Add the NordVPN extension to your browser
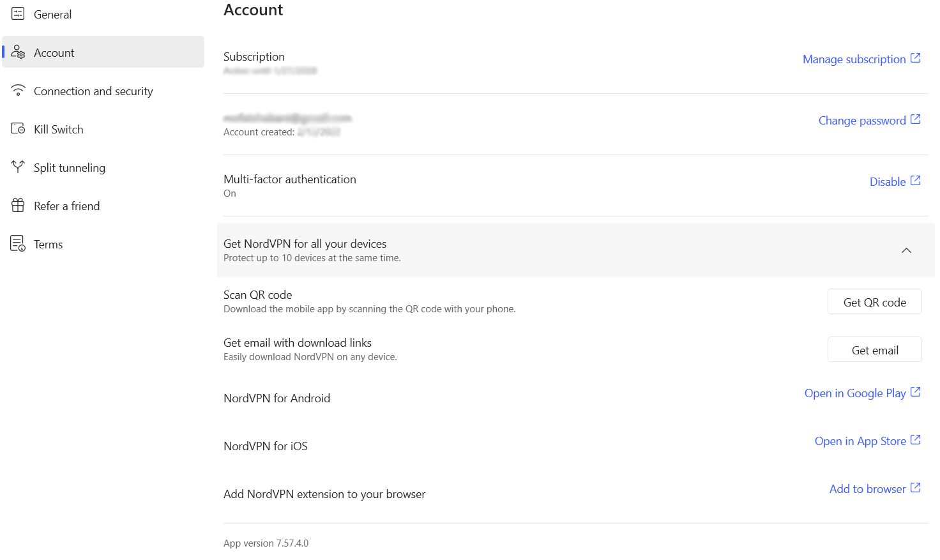This screenshot has height=560, width=940. [x=867, y=488]
